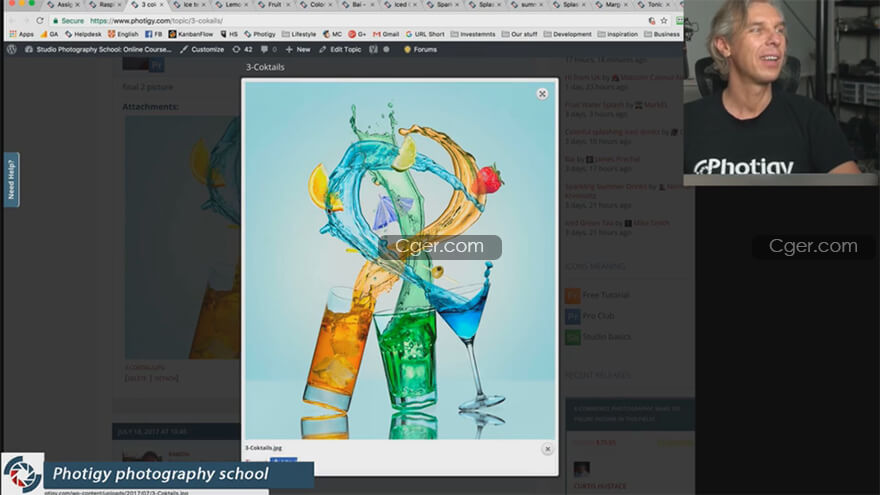Click the Studio Basics icon legend item
The image size is (880, 495).
598,337
